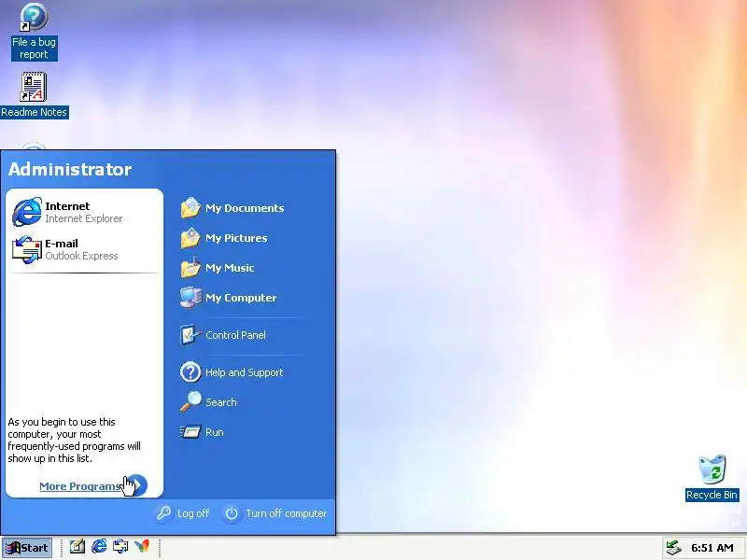Click Show Desktop in Quick Launch

tap(78, 547)
